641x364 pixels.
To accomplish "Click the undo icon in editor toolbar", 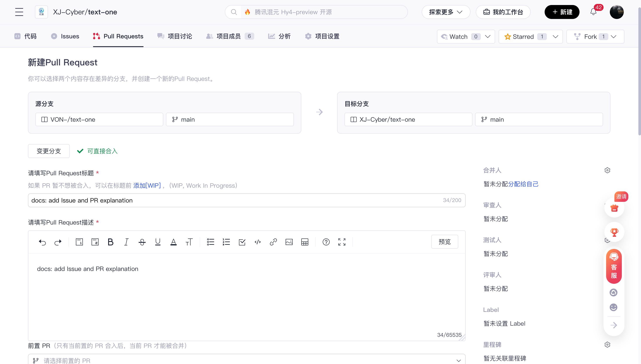I will tap(42, 242).
